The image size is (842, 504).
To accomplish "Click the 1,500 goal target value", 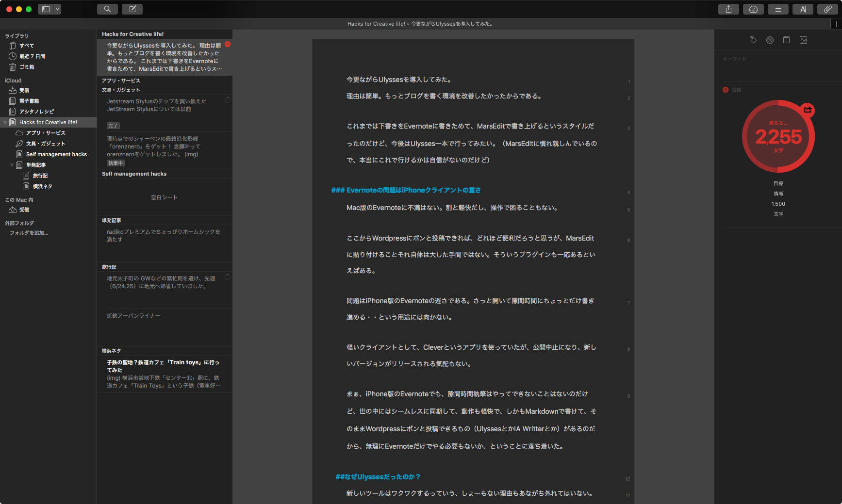I will pyautogui.click(x=778, y=204).
